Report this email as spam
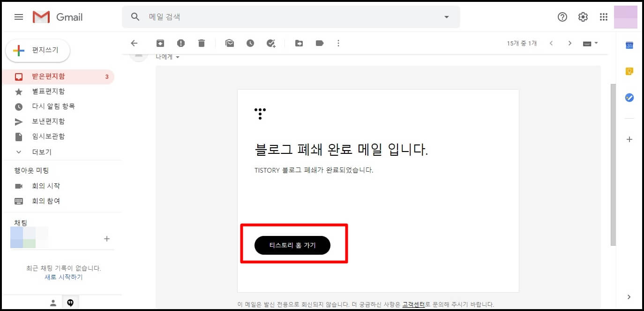Image resolution: width=644 pixels, height=311 pixels. point(181,43)
